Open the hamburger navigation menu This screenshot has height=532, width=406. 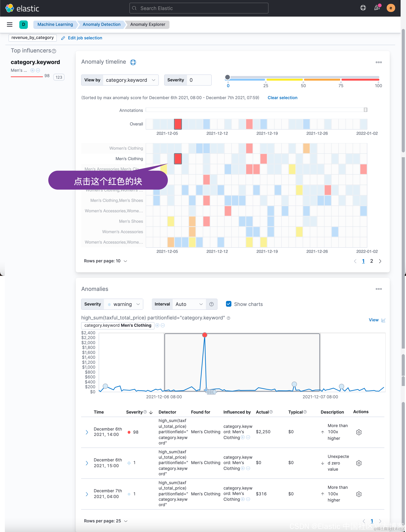[10, 24]
